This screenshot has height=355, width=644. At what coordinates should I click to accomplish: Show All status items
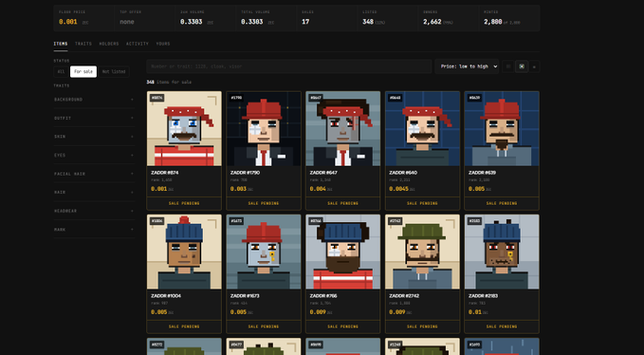point(61,71)
